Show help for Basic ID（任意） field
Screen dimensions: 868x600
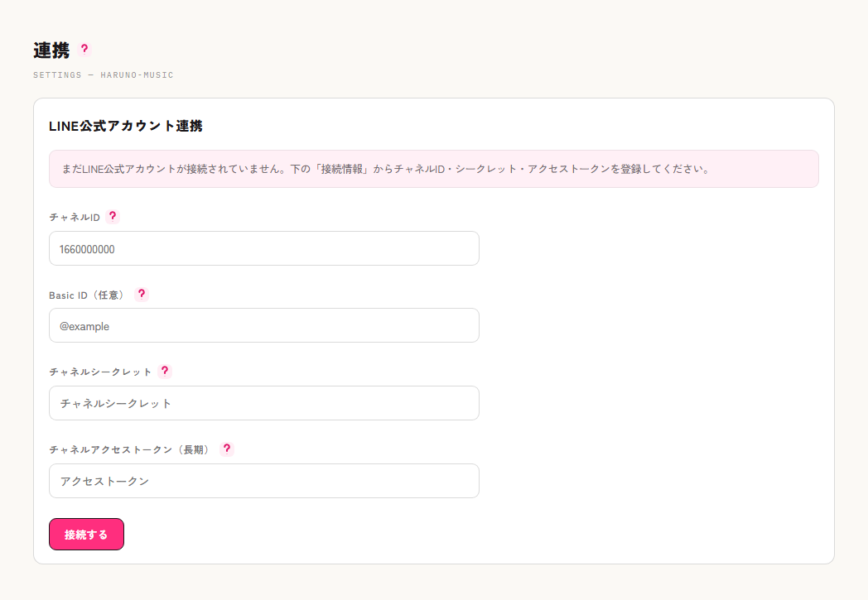[x=141, y=294]
